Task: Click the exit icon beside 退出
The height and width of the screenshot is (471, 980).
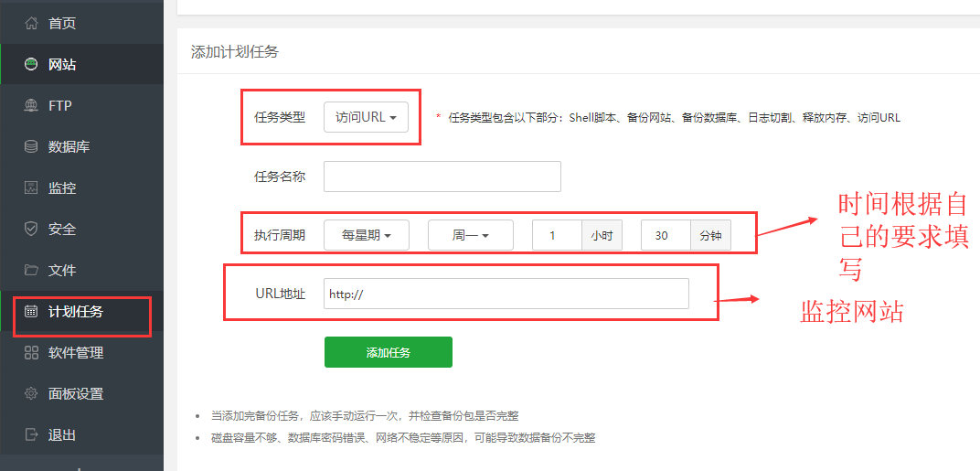Action: [x=31, y=434]
